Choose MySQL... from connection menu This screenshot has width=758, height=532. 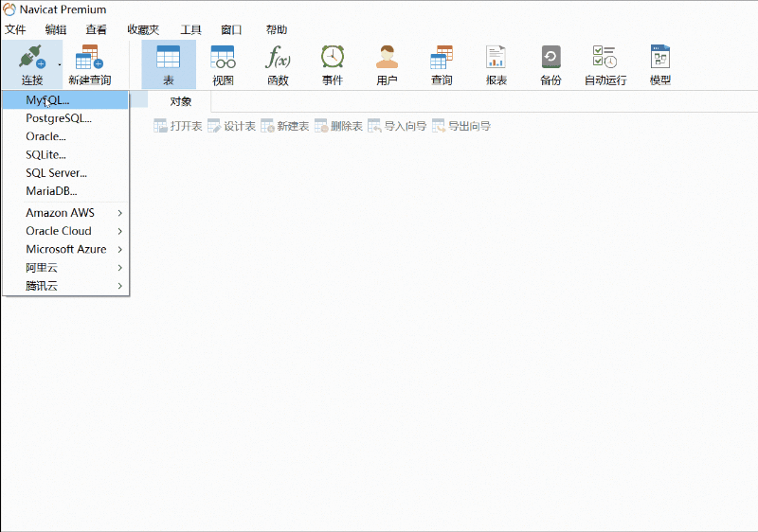(65, 100)
